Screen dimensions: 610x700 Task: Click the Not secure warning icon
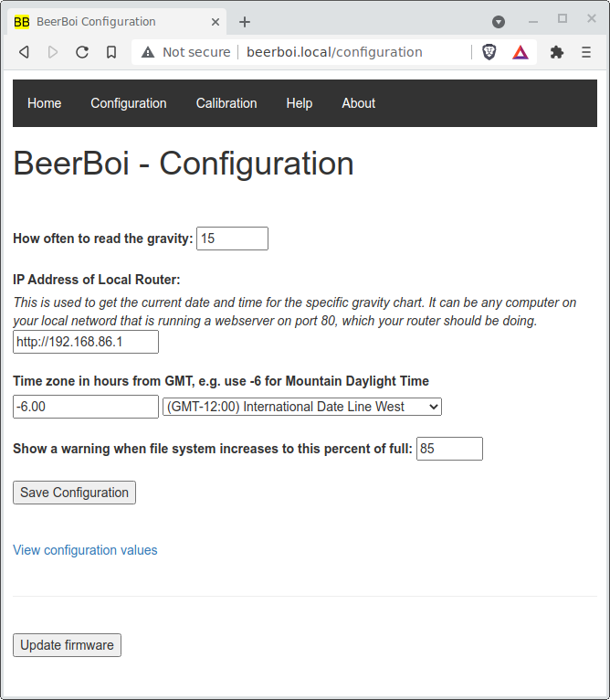point(148,52)
